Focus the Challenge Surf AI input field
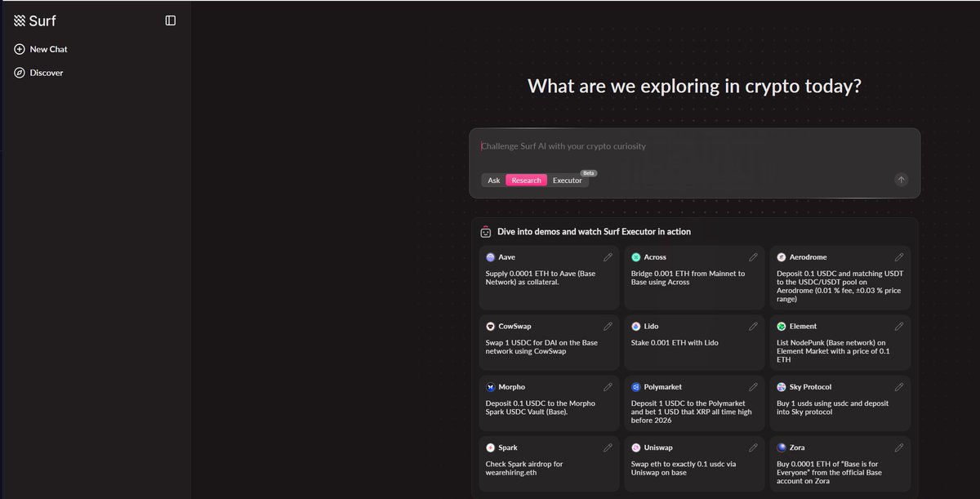 click(694, 147)
